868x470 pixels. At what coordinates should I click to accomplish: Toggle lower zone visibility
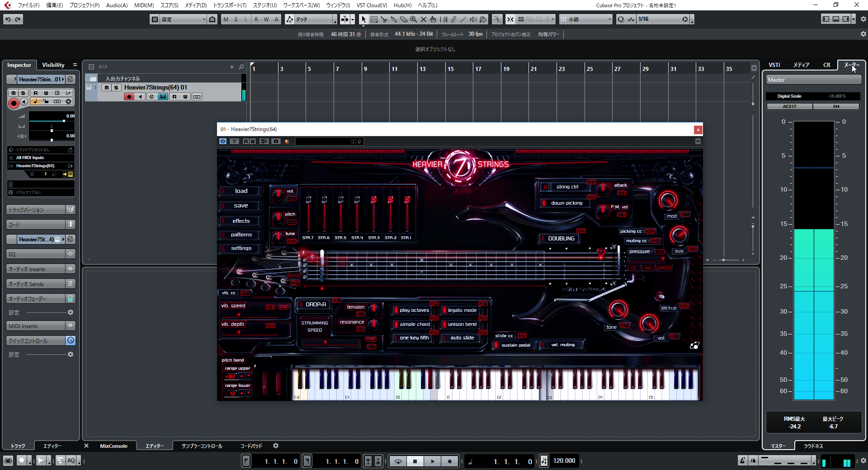point(836,19)
